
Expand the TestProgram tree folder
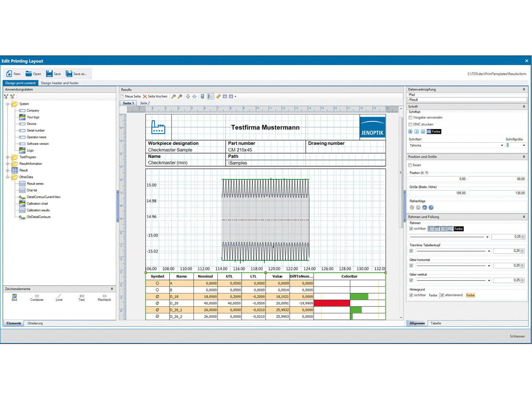[7, 157]
